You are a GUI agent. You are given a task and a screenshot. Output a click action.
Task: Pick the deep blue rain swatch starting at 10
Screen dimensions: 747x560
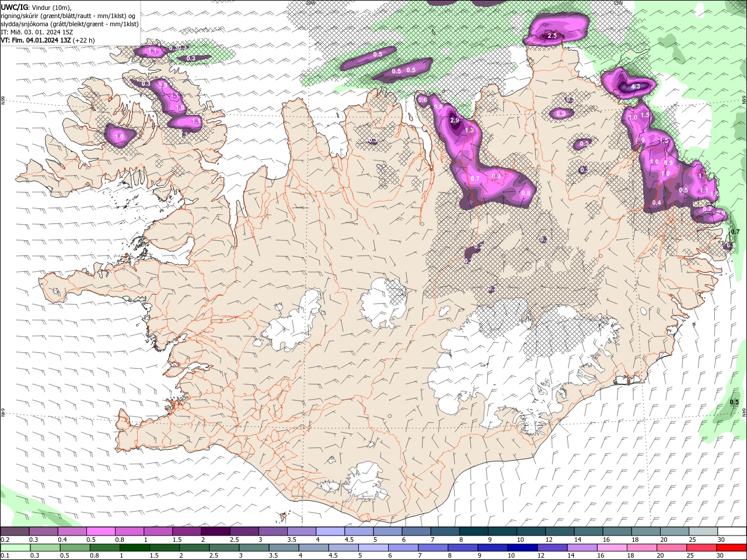click(x=523, y=547)
